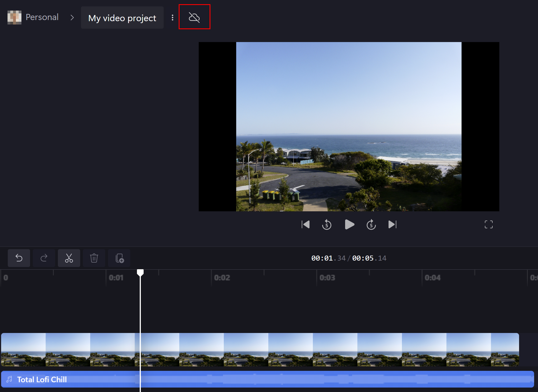Enter fullscreen preview mode
This screenshot has width=538, height=392.
(x=489, y=224)
